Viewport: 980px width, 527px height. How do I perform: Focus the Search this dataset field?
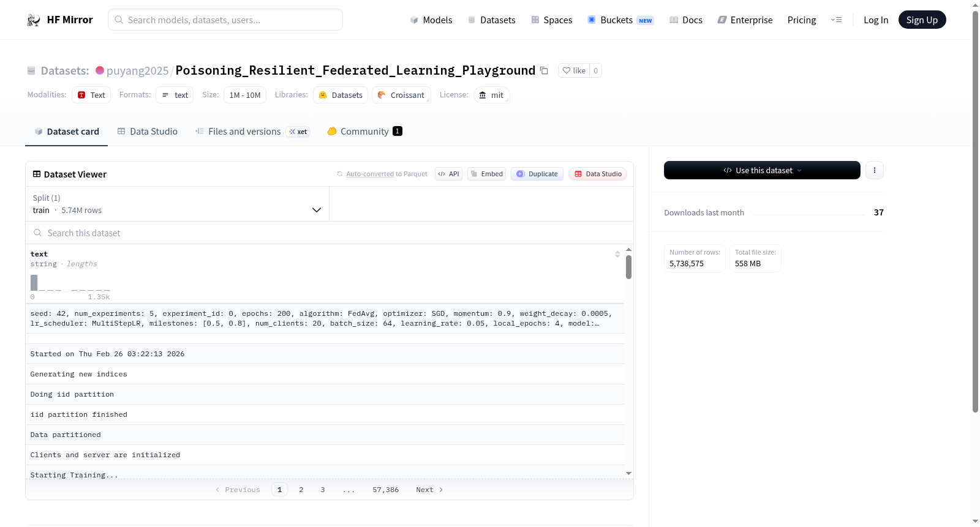(x=330, y=233)
